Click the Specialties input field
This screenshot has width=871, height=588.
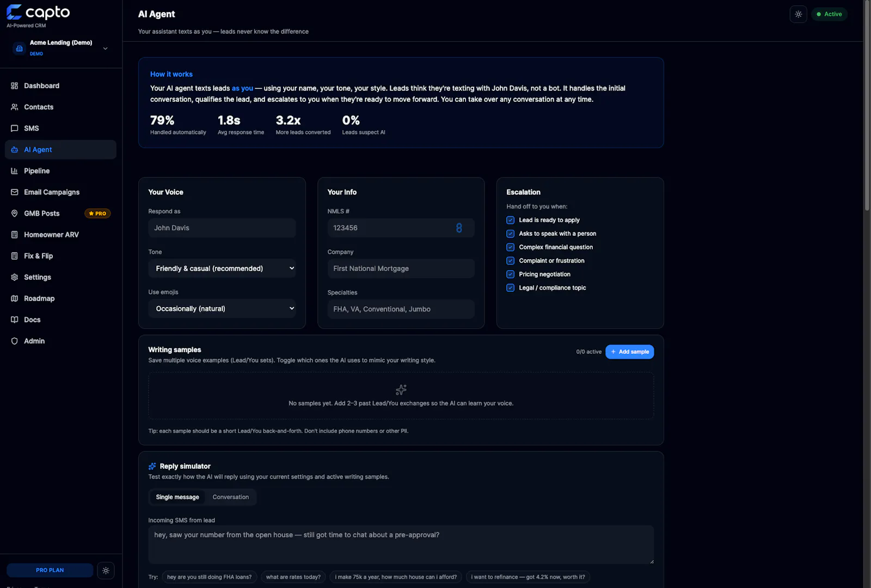(x=401, y=309)
